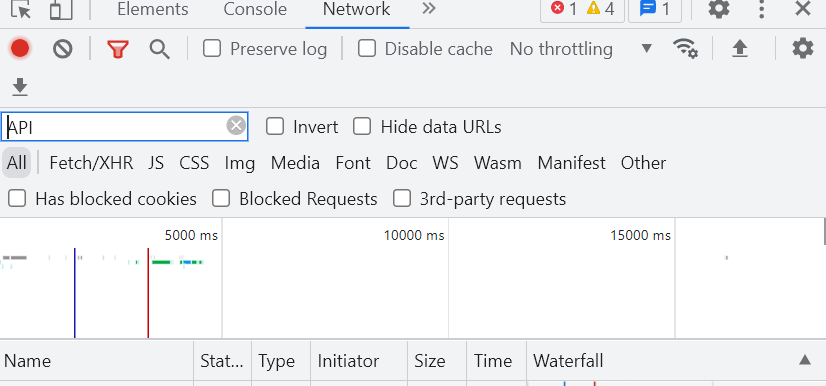
Task: Open the DevTools three-dot menu
Action: tap(761, 9)
